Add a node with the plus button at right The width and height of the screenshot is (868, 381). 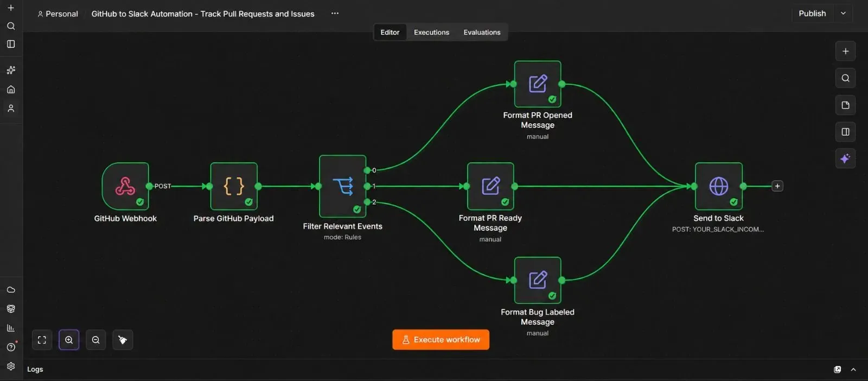coord(845,51)
